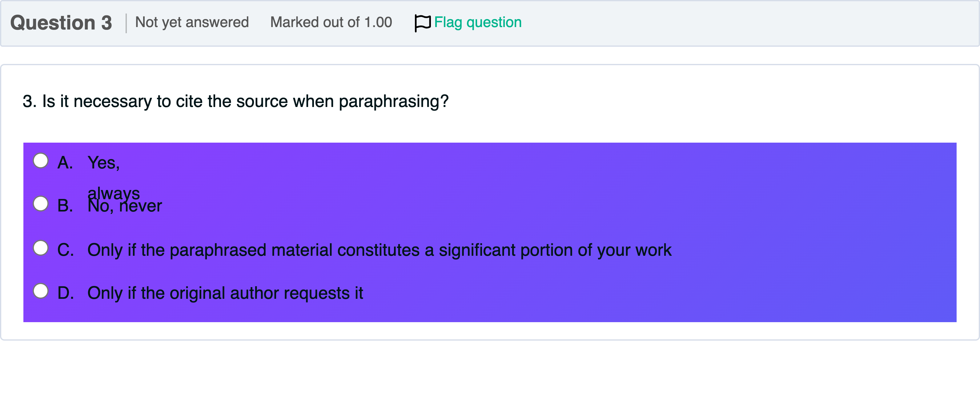This screenshot has height=407, width=980.
Task: Click the "Marked out of 1.00" text
Action: [x=331, y=22]
